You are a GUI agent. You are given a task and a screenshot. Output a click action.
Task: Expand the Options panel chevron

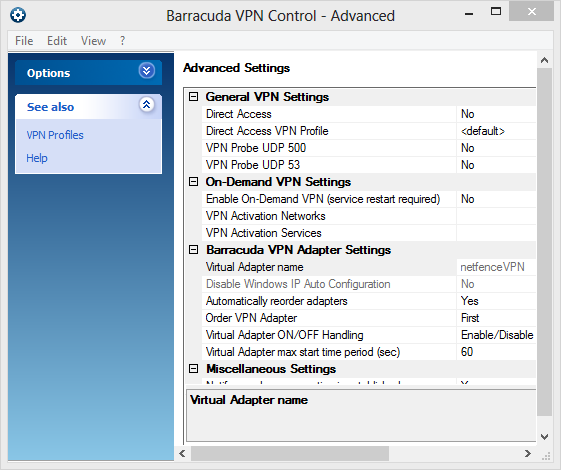click(x=147, y=70)
